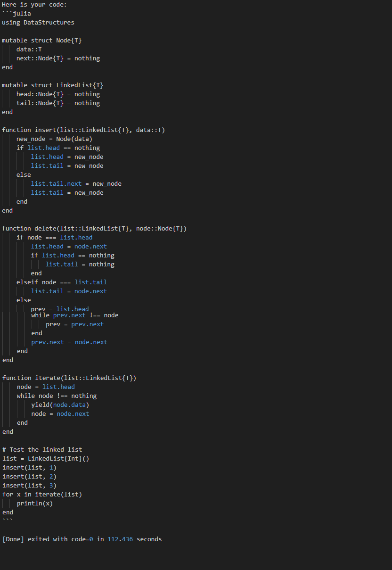Click 'prev.next = node.next' line

tap(69, 342)
